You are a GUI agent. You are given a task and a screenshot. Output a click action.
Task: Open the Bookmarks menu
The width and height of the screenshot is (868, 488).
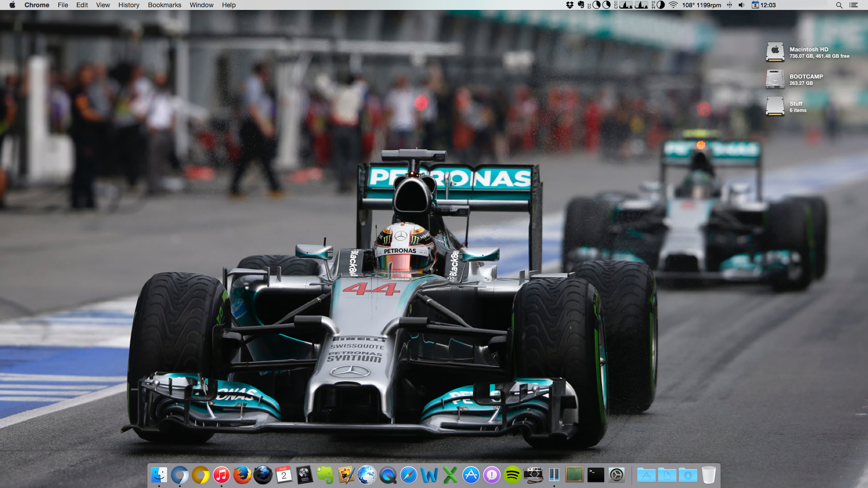point(165,5)
